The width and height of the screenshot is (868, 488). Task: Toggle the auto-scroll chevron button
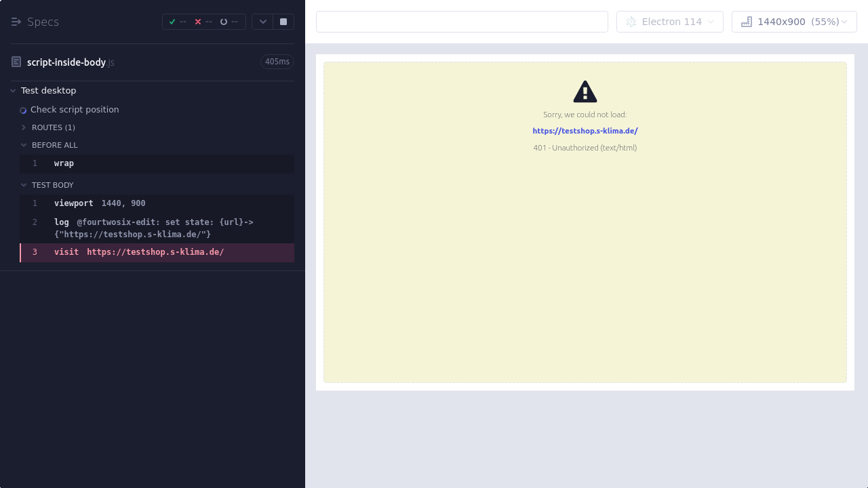point(262,22)
